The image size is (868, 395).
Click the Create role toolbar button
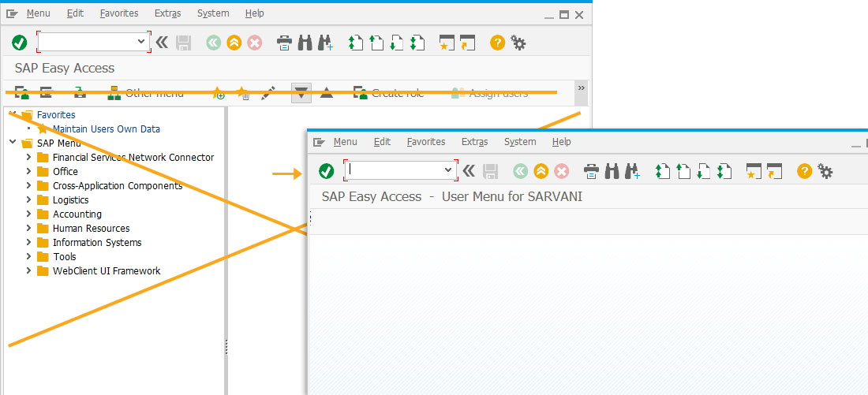(x=388, y=93)
